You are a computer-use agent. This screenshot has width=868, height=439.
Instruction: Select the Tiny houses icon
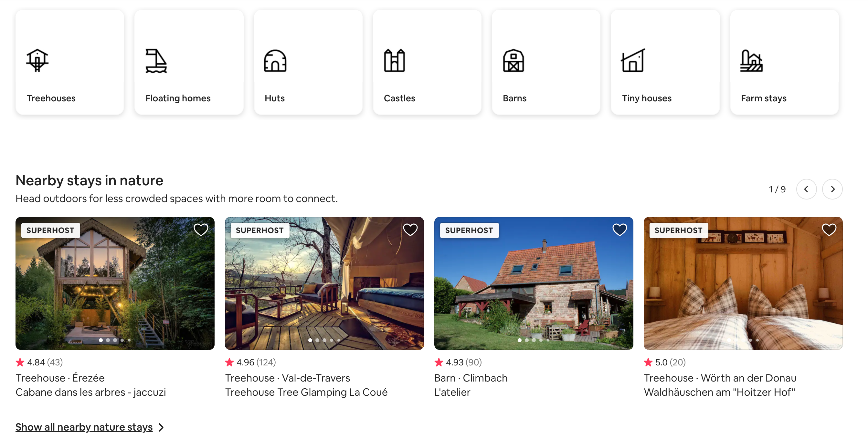[632, 61]
